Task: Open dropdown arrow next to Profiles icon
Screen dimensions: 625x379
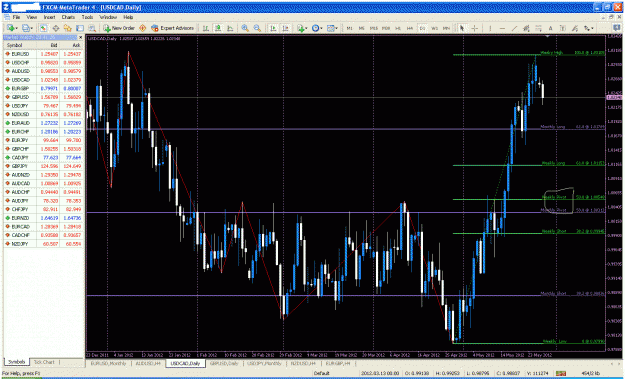Action: click(x=31, y=28)
